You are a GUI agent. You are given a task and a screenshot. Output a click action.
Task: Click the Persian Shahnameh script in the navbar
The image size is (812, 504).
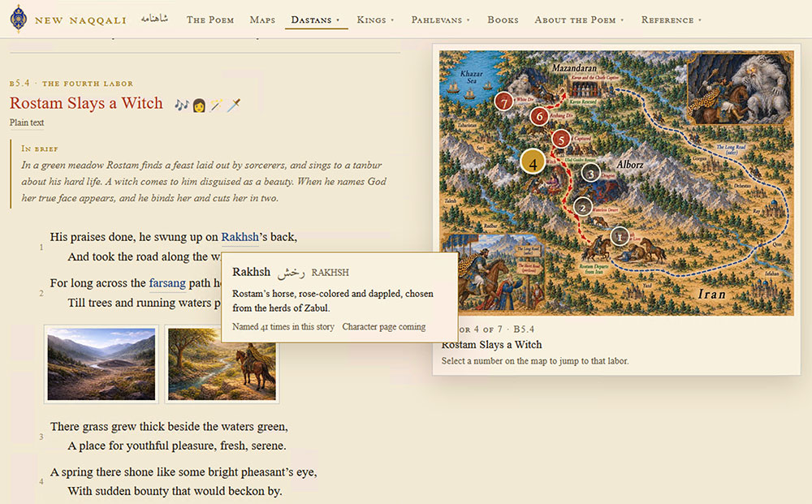coord(154,19)
